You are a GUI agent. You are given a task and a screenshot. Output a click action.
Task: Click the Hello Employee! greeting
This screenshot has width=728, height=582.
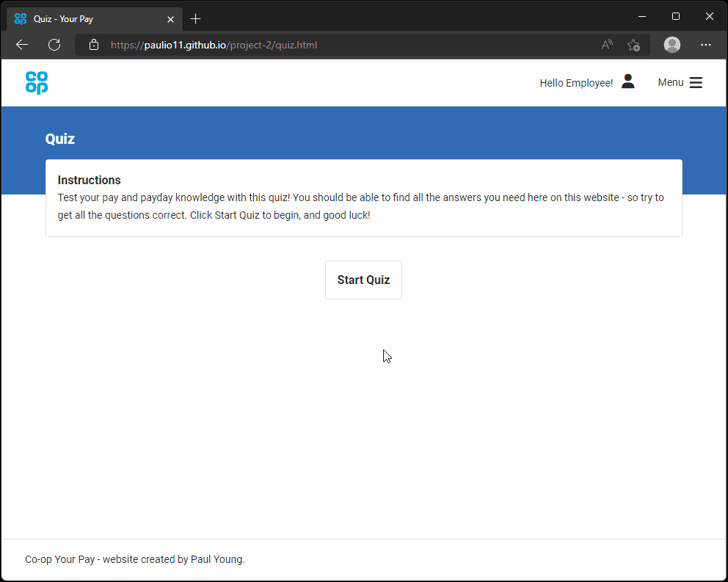tap(575, 83)
